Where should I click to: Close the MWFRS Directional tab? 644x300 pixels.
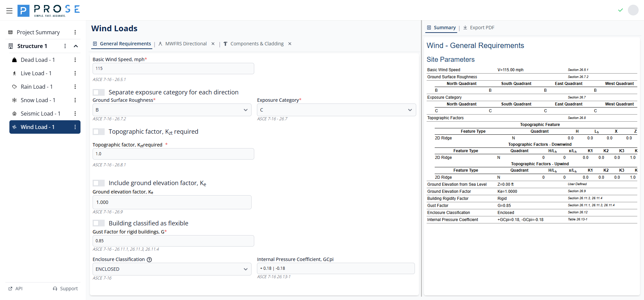213,44
